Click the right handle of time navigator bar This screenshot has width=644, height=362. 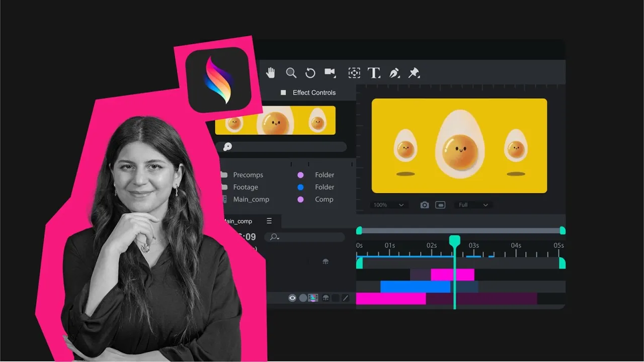[x=562, y=230]
